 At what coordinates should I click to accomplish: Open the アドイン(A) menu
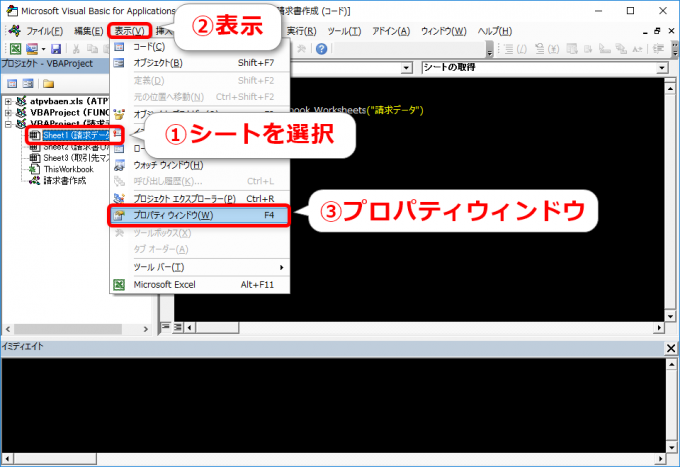coord(391,31)
